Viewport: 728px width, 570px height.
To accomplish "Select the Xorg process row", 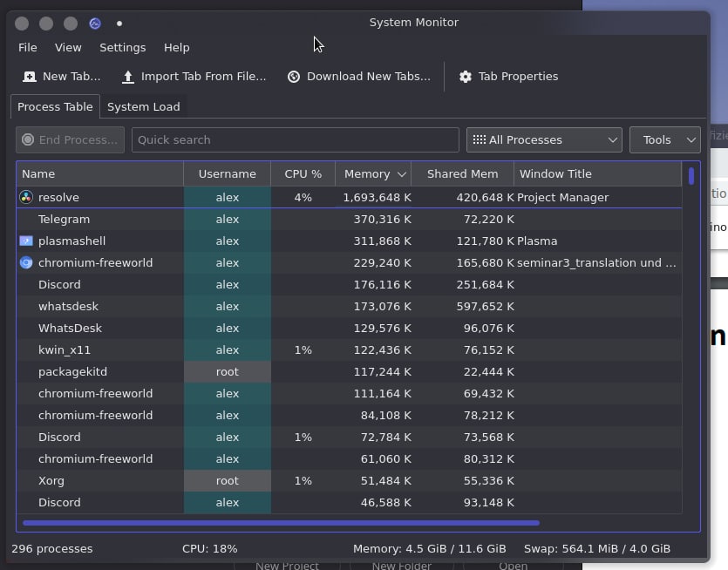I will [x=349, y=481].
